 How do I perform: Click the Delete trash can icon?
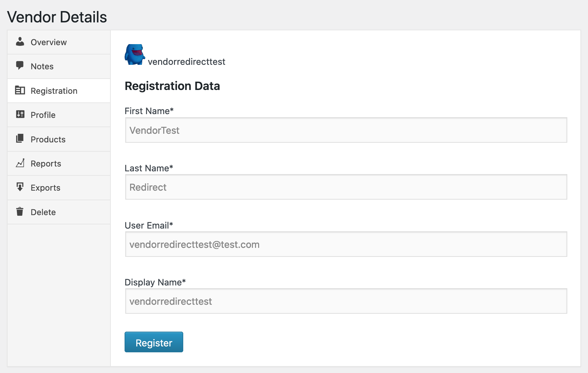tap(20, 211)
